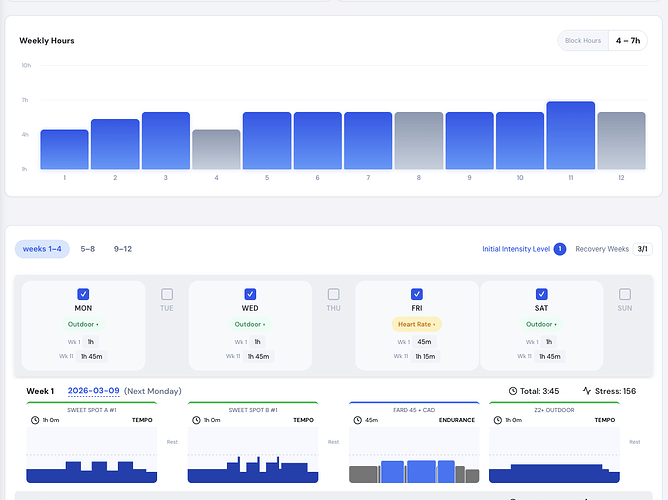Viewport: 668px width, 500px height.
Task: Open the Saturday Outdoor workout type dropdown
Action: (x=541, y=324)
